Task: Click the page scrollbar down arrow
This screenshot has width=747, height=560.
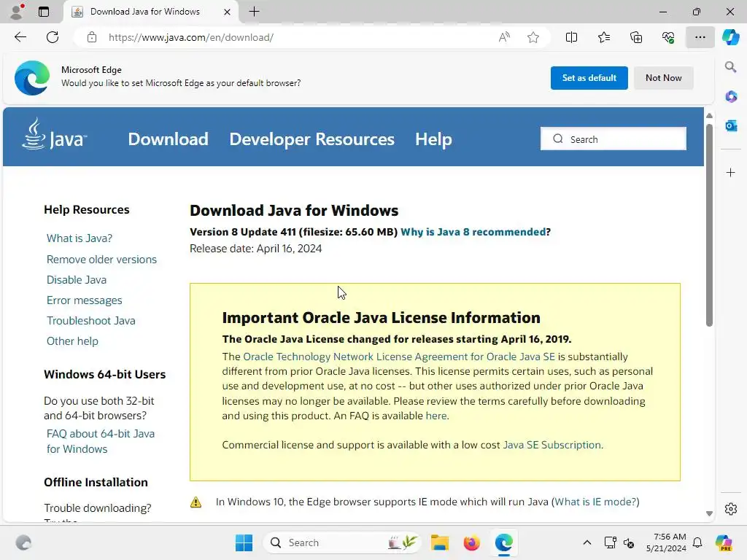Action: (709, 513)
